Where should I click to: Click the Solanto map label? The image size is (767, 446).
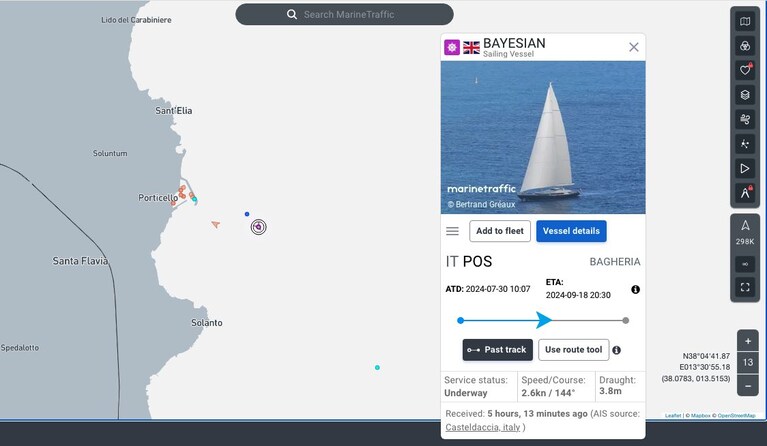point(207,323)
